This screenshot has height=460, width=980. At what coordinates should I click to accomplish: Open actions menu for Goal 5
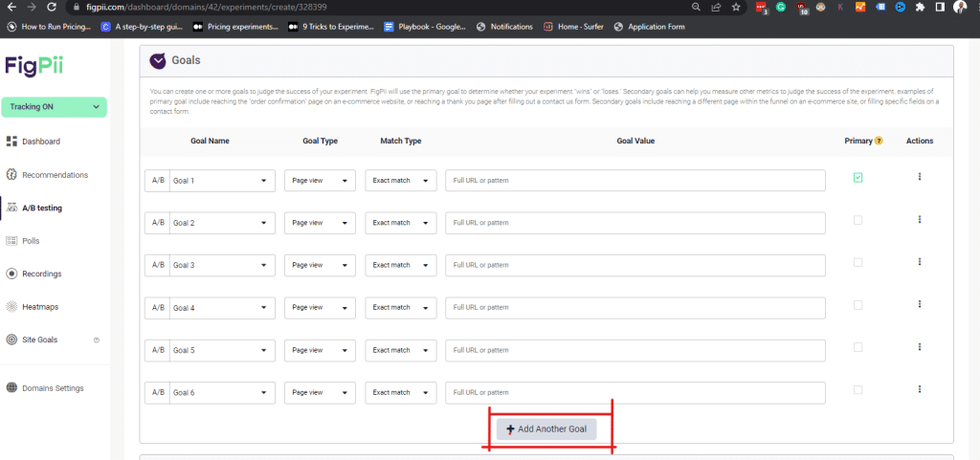(920, 346)
